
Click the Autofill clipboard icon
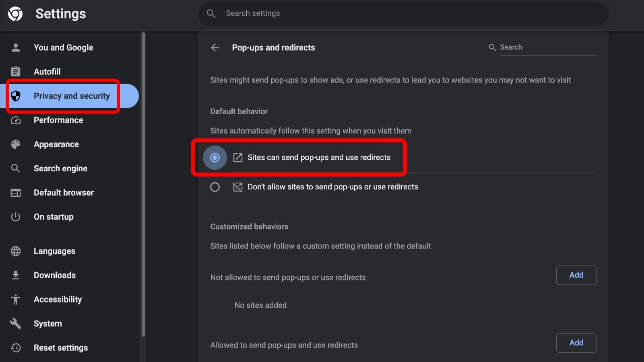[16, 71]
